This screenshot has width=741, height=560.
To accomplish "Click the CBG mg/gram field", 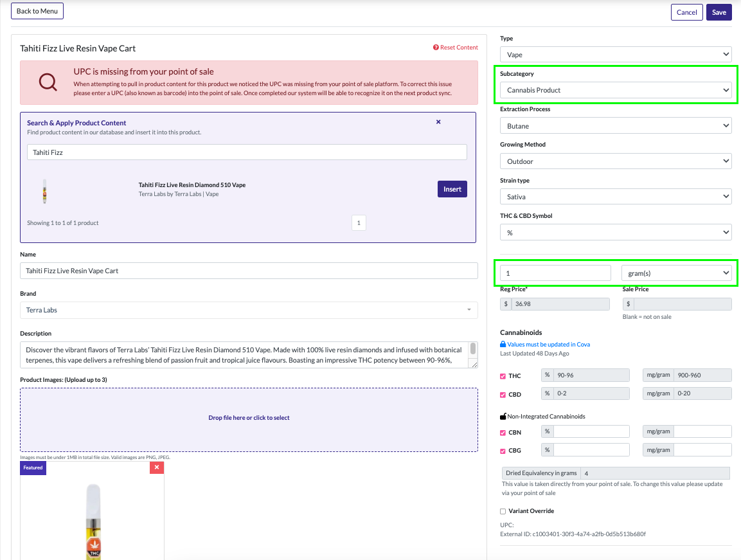I will pos(702,450).
